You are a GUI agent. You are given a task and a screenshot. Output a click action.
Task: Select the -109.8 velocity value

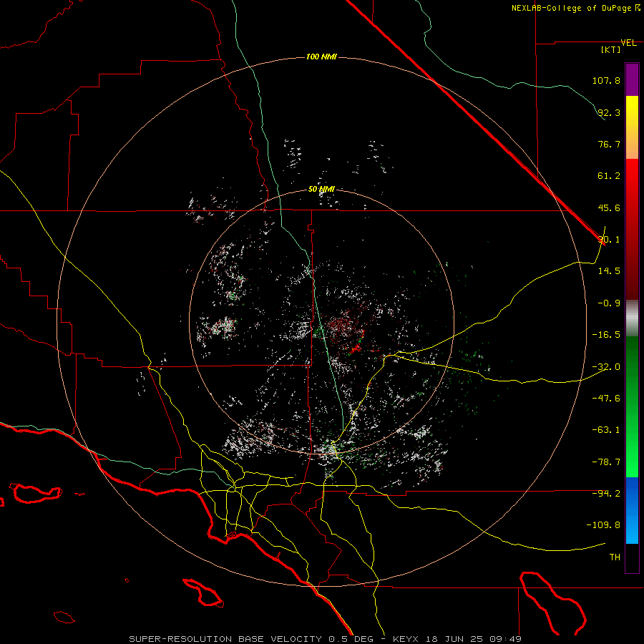point(604,525)
